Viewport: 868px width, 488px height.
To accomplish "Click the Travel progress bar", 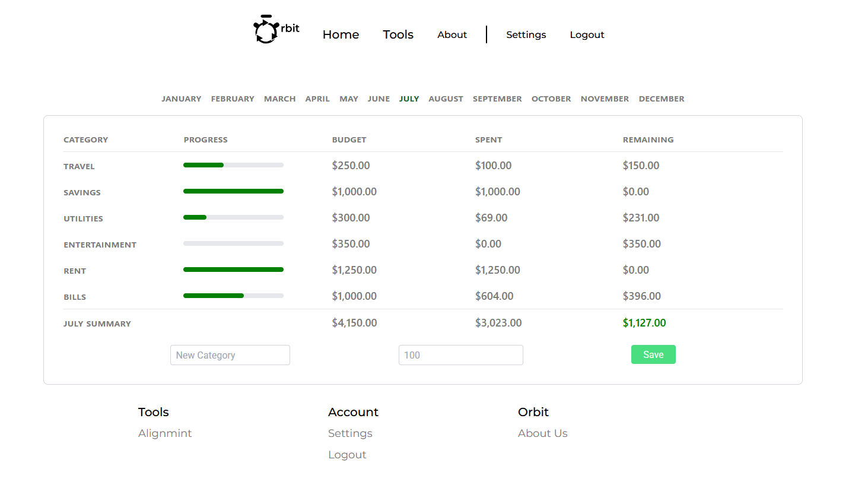I will [233, 165].
